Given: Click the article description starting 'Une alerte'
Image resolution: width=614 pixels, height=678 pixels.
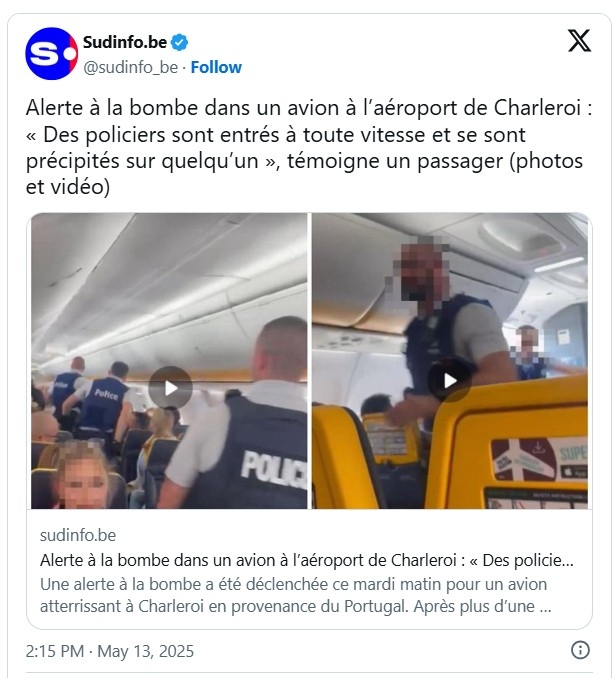Looking at the screenshot, I should [296, 595].
